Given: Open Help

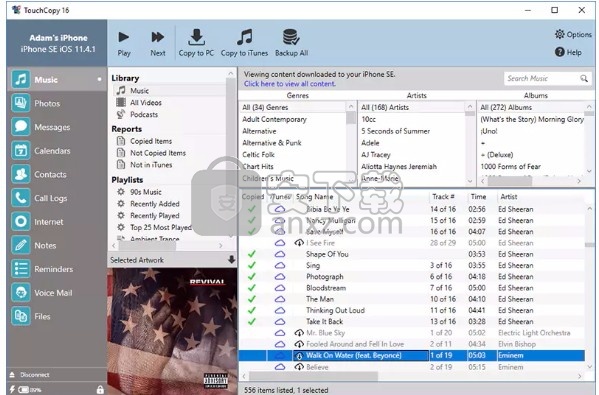Looking at the screenshot, I should [x=568, y=52].
